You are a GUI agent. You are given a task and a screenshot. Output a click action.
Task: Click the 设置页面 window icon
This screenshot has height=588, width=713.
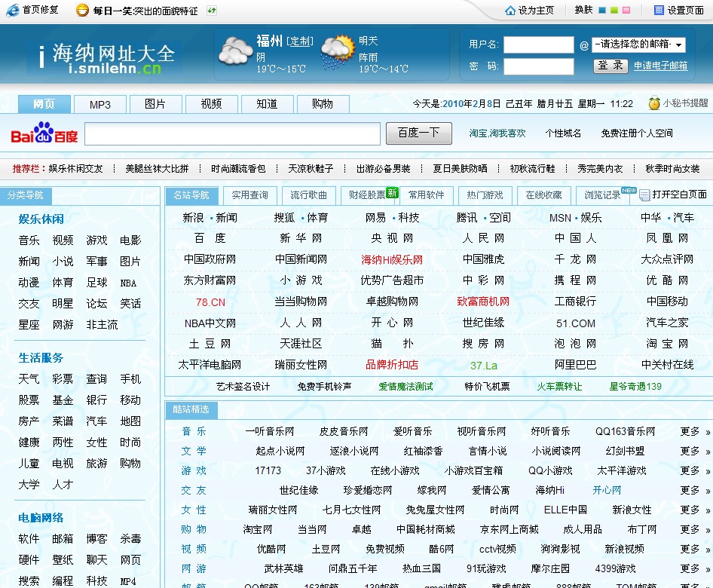(x=659, y=10)
